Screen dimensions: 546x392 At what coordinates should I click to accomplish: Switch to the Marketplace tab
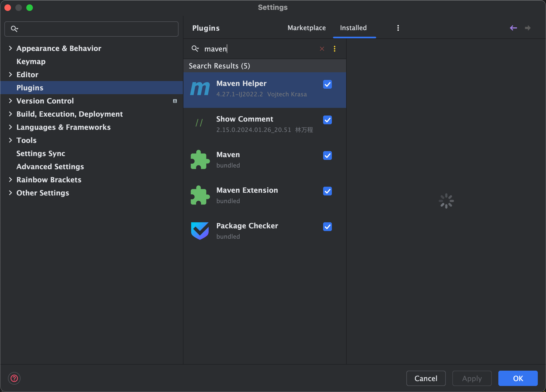pyautogui.click(x=306, y=28)
